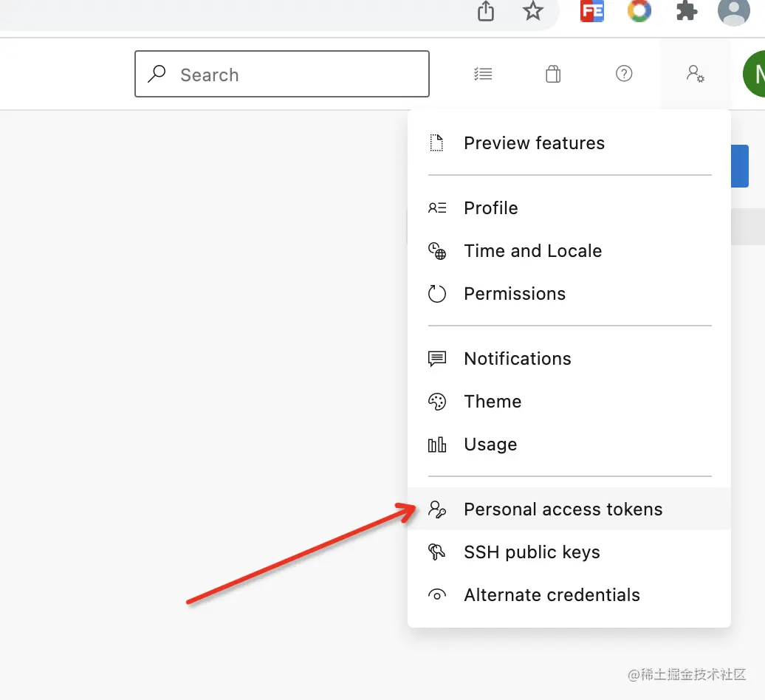Open SSH public keys
This screenshot has height=700, width=765.
click(532, 552)
